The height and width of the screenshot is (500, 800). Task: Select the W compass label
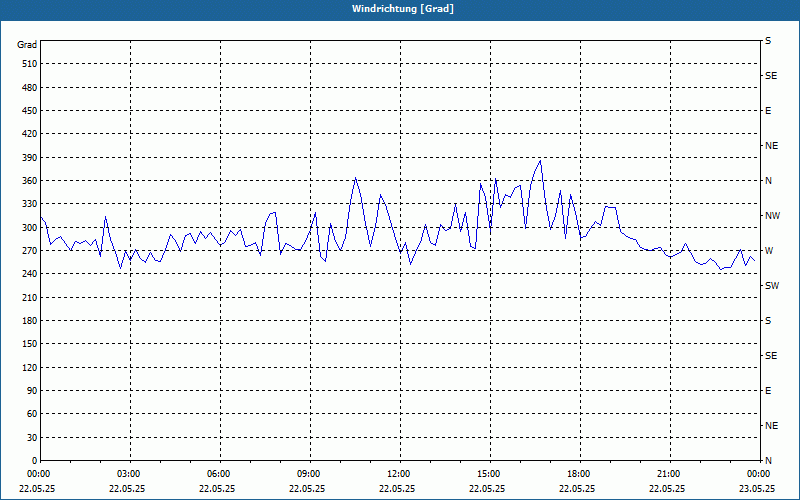click(x=769, y=251)
